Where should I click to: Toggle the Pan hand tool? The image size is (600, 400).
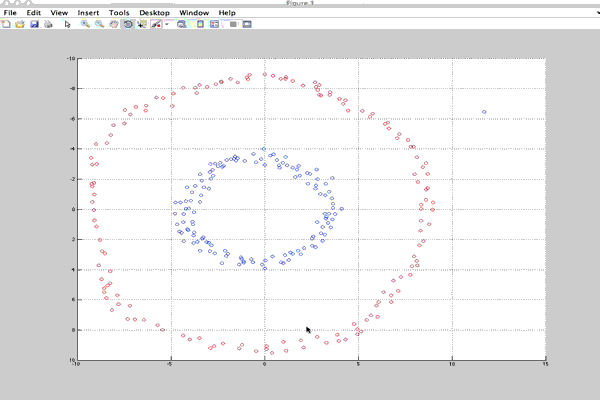(113, 23)
